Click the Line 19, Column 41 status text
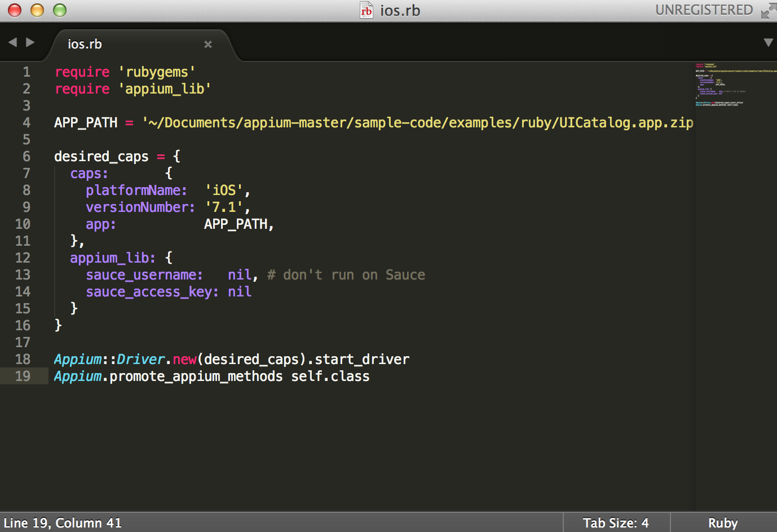 click(63, 523)
